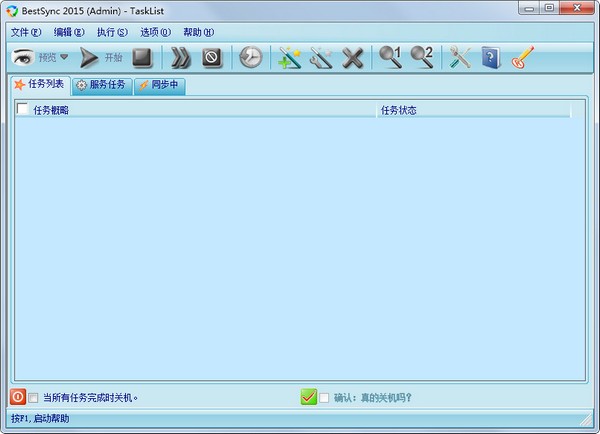Viewport: 600px width, 434px height.
Task: Click the red power shutdown icon
Action: pos(18,397)
